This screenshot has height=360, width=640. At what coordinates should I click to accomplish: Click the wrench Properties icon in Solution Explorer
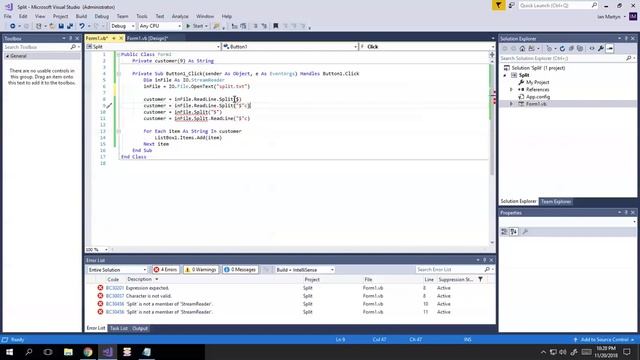point(601,49)
